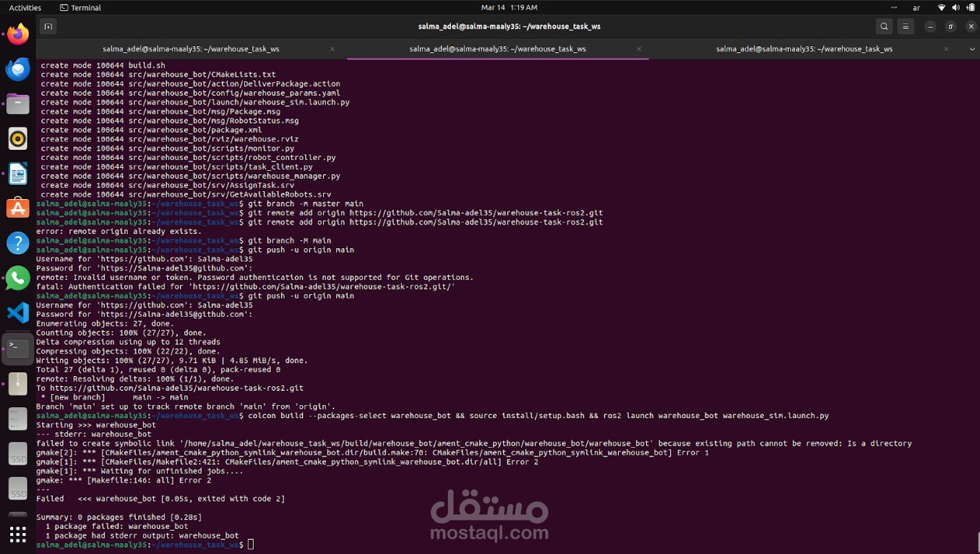The image size is (980, 554).
Task: Restore down the terminal window
Action: [950, 27]
